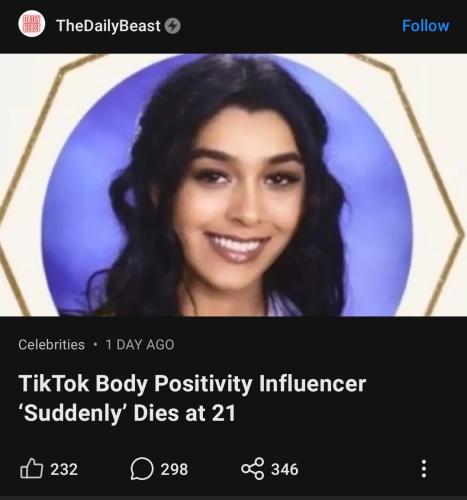467x500 pixels.
Task: Tap the verified lightning badge beside TheDailyBeast
Action: pyautogui.click(x=173, y=26)
